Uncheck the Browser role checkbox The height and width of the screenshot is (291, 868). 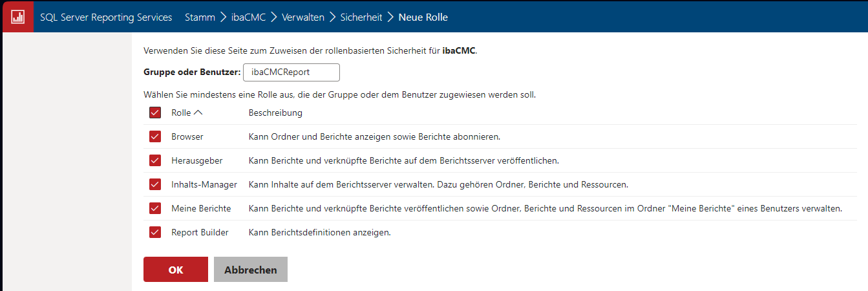[x=155, y=136]
